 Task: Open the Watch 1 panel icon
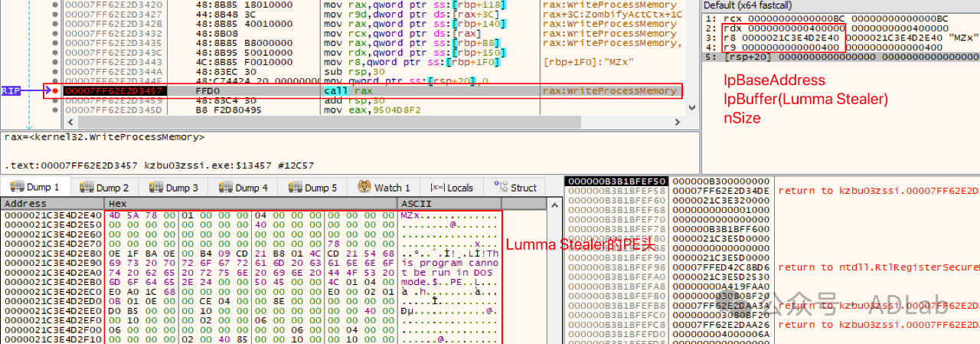click(x=364, y=187)
